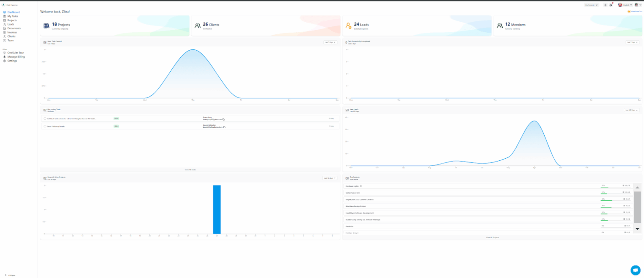Copy Forrest Gump's email address
644x278 pixels.
point(224,119)
